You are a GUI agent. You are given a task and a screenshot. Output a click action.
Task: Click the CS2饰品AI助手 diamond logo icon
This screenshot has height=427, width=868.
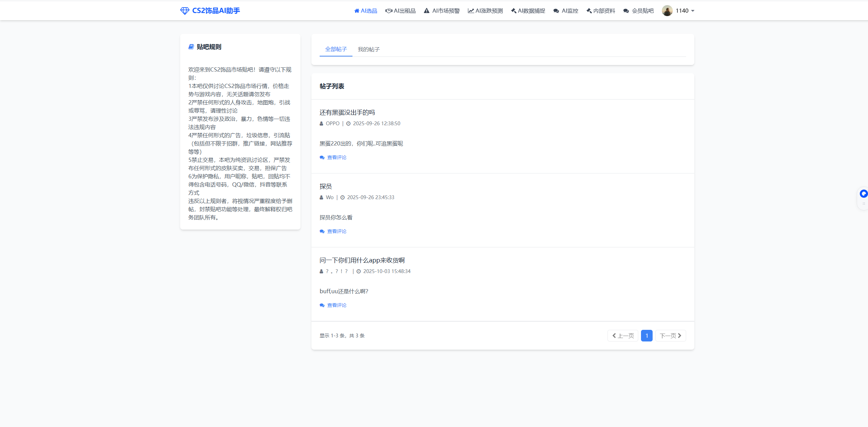click(x=185, y=11)
